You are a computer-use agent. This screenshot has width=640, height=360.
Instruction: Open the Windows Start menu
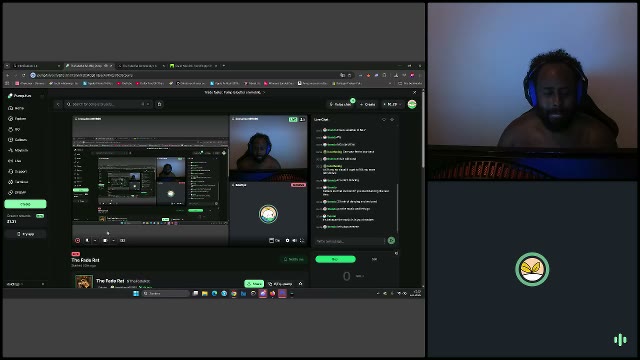[x=136, y=293]
